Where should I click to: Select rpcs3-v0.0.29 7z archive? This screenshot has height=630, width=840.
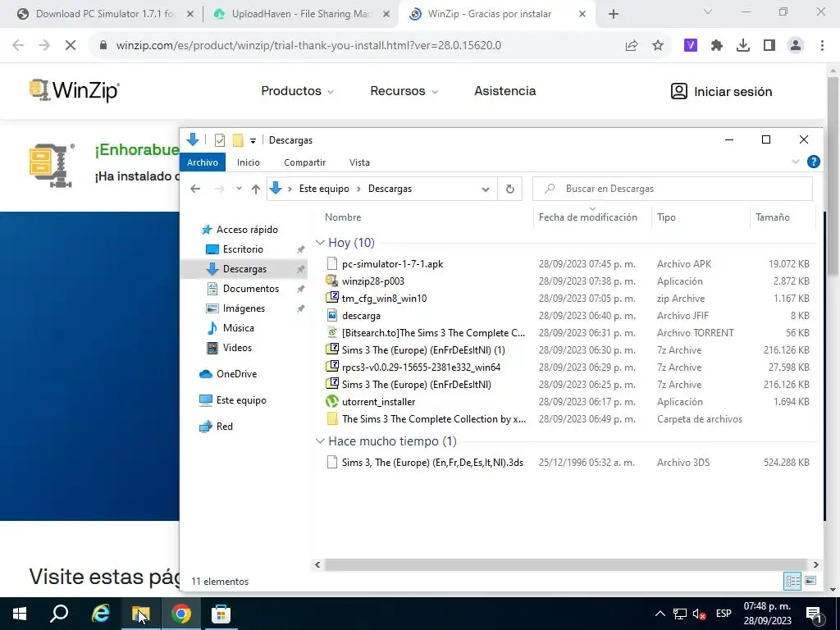tap(421, 367)
